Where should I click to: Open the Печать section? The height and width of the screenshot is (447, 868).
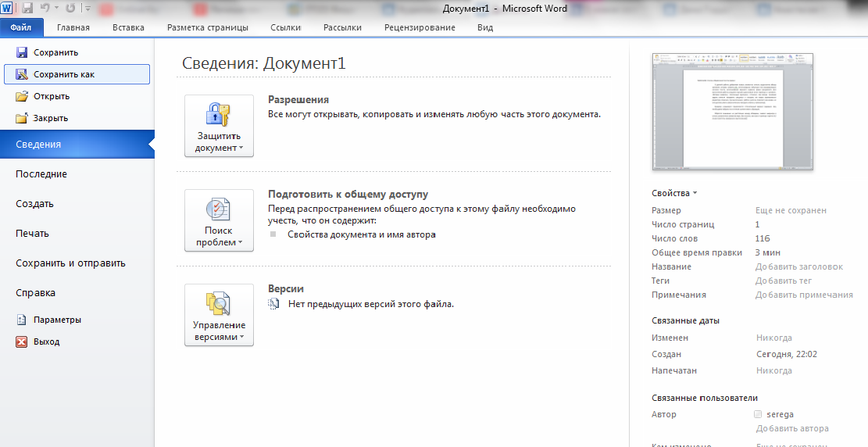[77, 233]
